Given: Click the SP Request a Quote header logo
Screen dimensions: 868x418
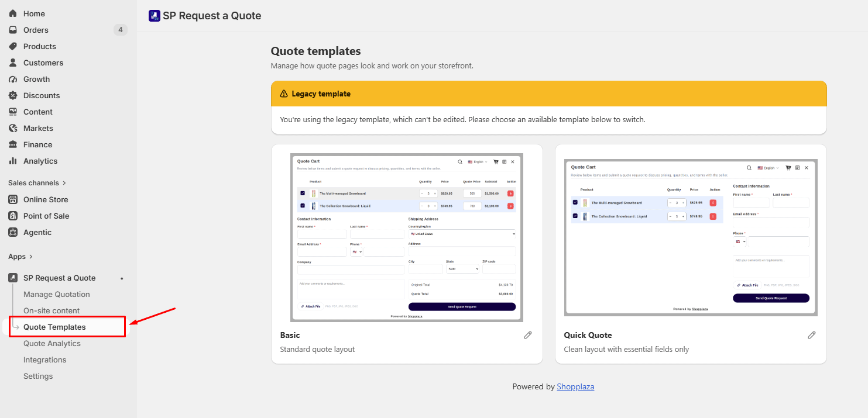Looking at the screenshot, I should (155, 16).
